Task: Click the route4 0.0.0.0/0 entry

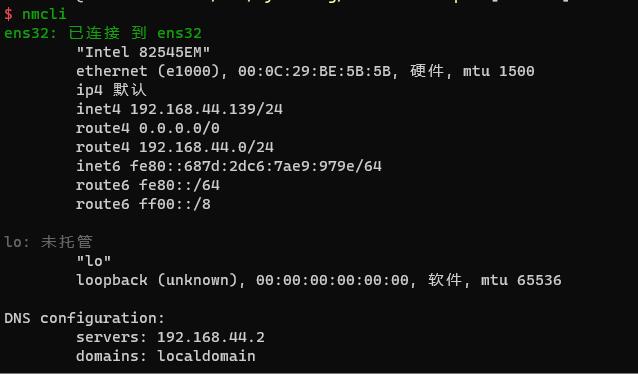Action: click(x=148, y=128)
